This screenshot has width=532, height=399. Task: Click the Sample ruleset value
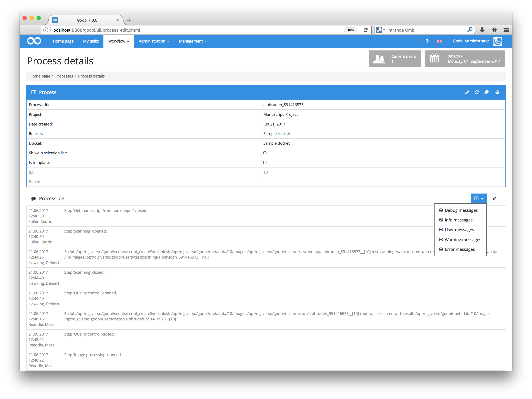coord(277,134)
